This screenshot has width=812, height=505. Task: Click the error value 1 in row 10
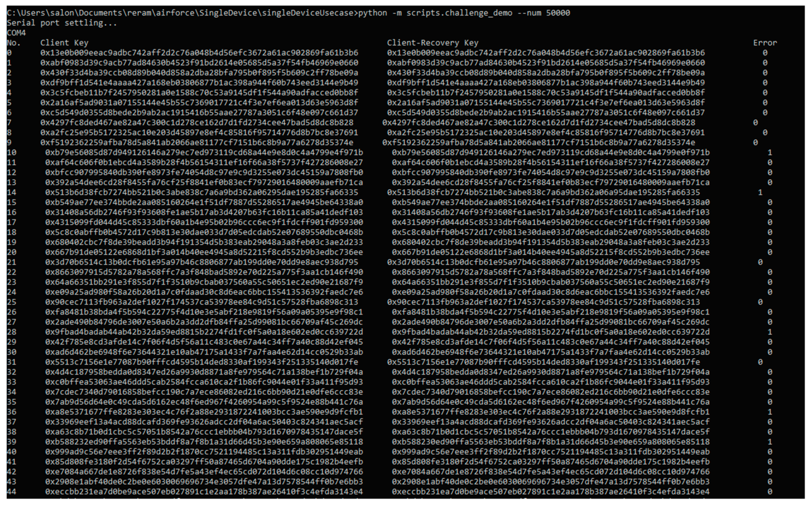coord(770,153)
